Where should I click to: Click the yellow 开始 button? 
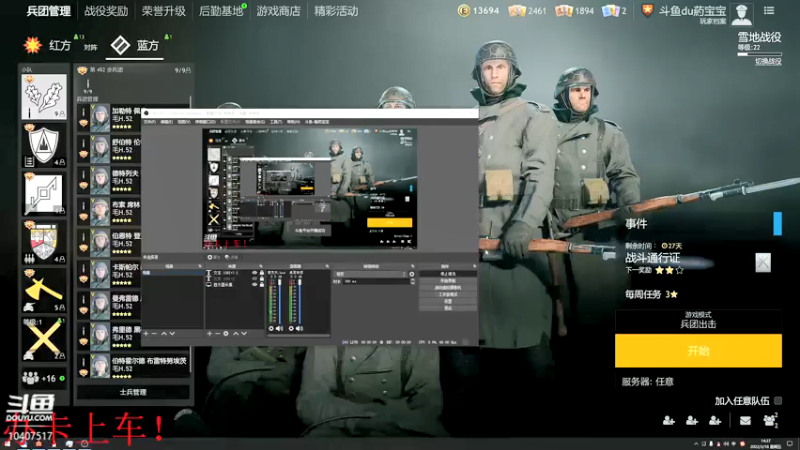pyautogui.click(x=698, y=351)
